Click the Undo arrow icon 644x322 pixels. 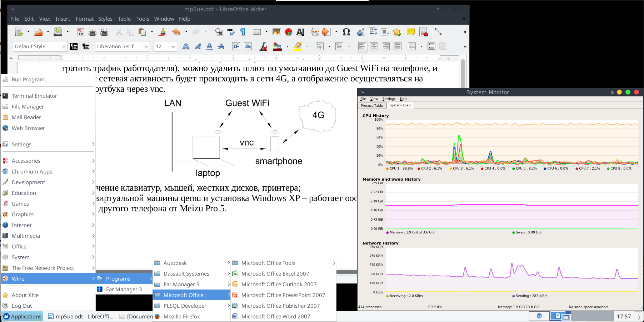176,32
